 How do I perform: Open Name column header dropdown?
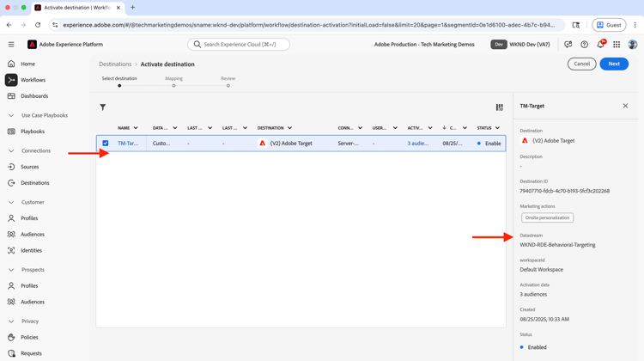point(136,128)
